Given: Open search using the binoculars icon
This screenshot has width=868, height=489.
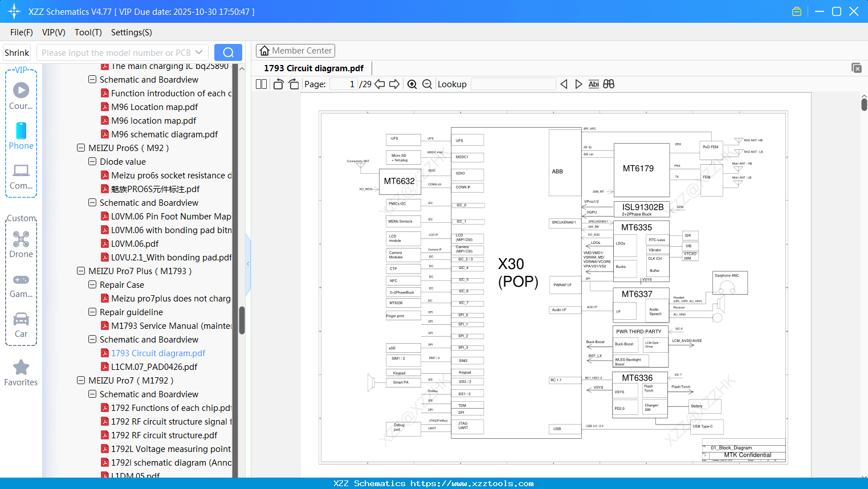Looking at the screenshot, I should pos(608,84).
